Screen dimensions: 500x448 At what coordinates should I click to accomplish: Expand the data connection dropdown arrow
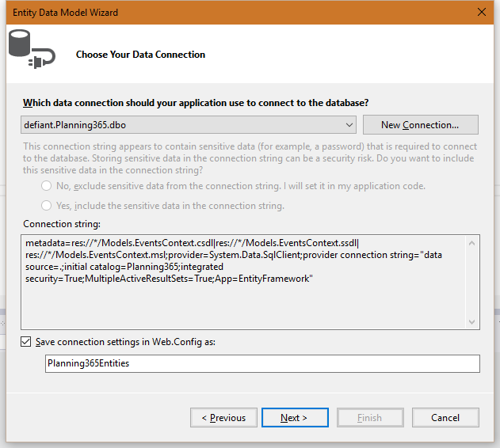(349, 125)
